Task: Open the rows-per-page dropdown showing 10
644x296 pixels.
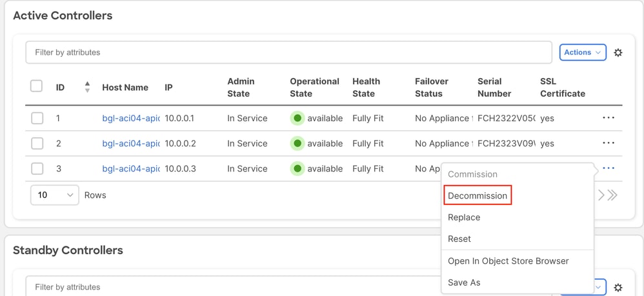Action: pyautogui.click(x=54, y=195)
